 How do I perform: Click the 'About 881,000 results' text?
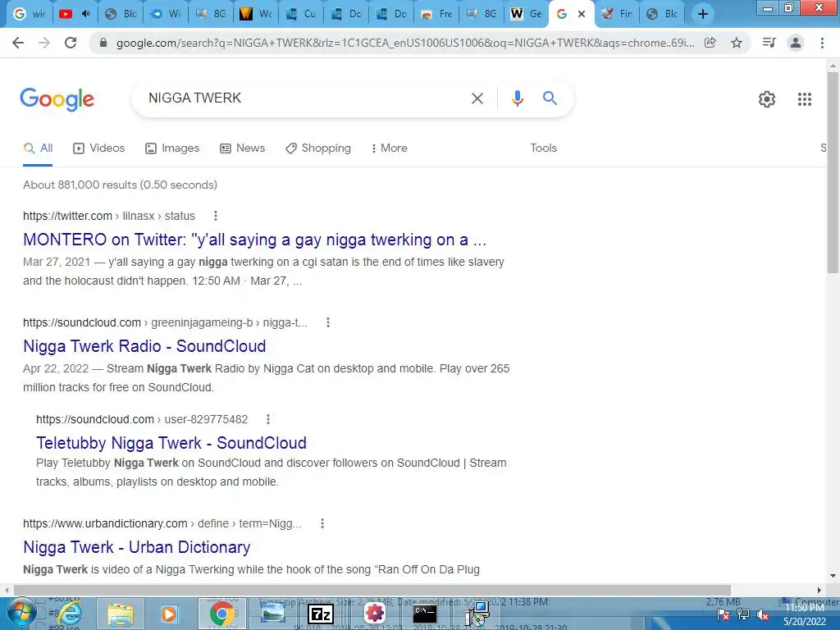(x=120, y=185)
